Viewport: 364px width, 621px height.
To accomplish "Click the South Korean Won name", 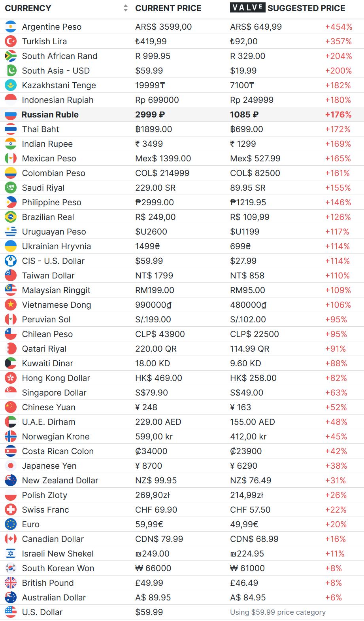I will point(58,568).
